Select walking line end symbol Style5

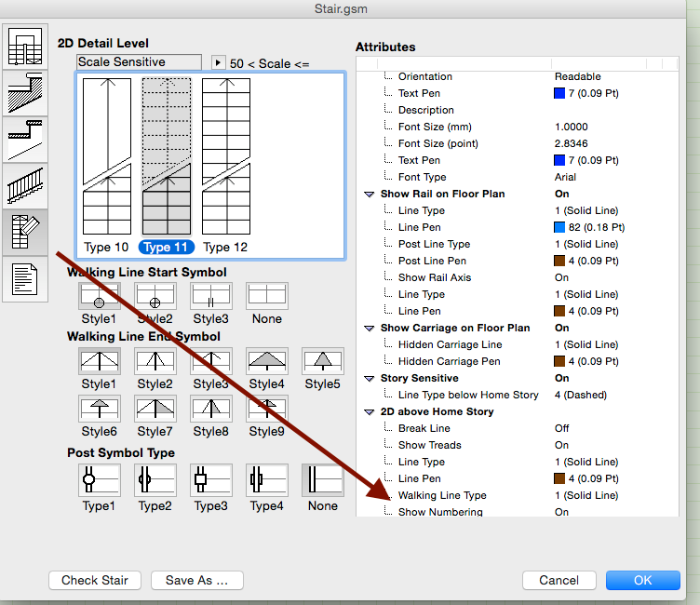[x=323, y=361]
